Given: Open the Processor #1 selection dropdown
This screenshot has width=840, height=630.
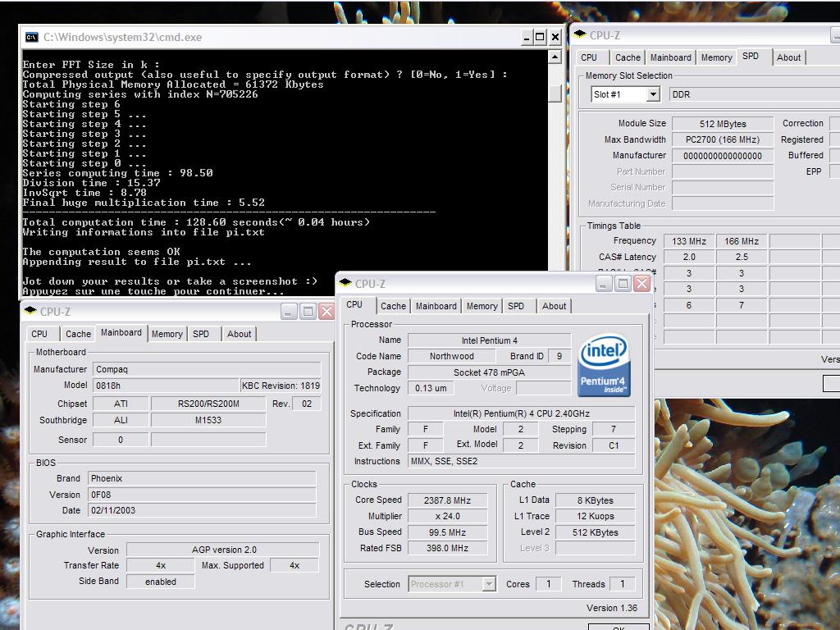Looking at the screenshot, I should coord(489,584).
